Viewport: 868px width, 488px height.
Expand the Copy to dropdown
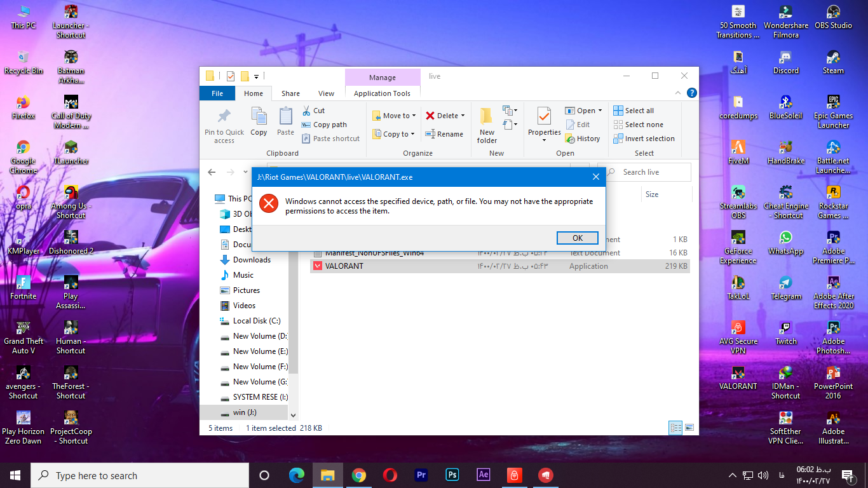pos(414,134)
